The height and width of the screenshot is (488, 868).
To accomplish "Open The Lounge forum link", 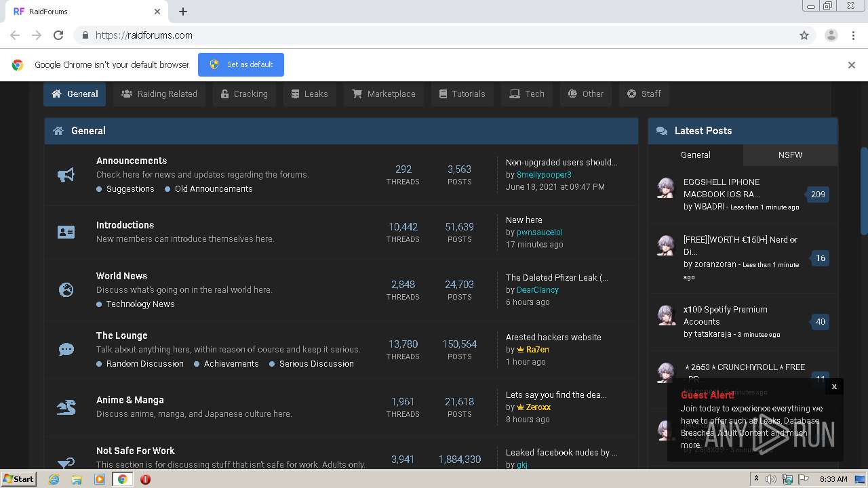I will [x=121, y=335].
